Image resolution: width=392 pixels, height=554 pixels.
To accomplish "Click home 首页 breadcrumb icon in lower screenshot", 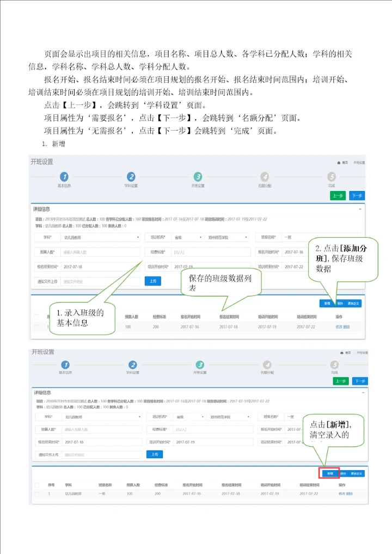I will click(340, 353).
